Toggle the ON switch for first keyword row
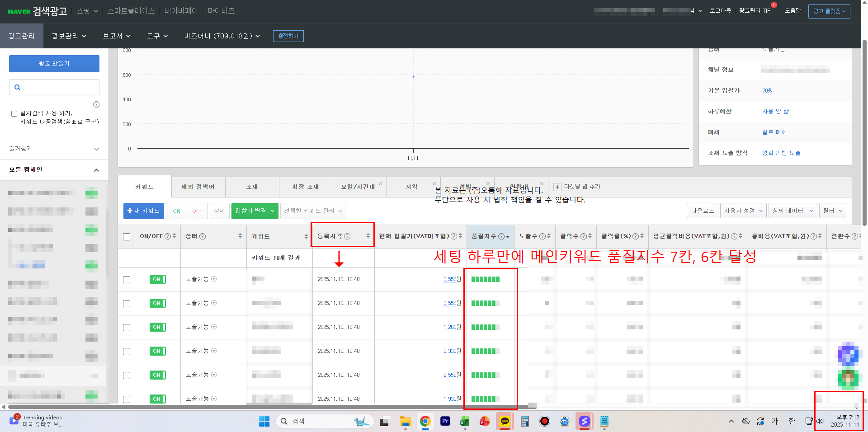 pyautogui.click(x=157, y=279)
